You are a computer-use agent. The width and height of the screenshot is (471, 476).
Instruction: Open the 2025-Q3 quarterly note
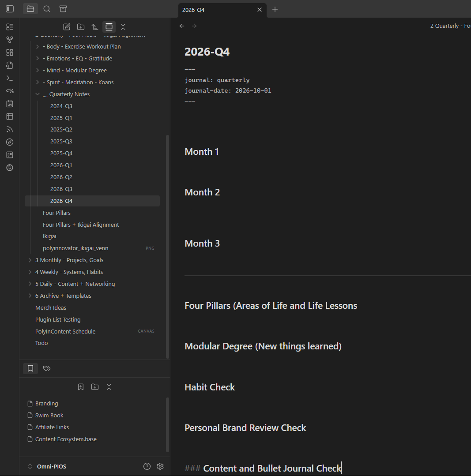pyautogui.click(x=61, y=142)
